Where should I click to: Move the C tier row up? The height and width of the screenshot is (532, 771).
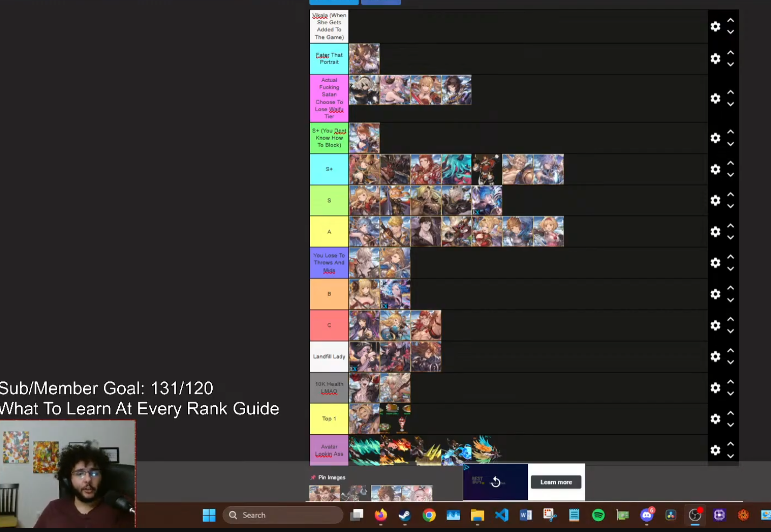pyautogui.click(x=731, y=319)
